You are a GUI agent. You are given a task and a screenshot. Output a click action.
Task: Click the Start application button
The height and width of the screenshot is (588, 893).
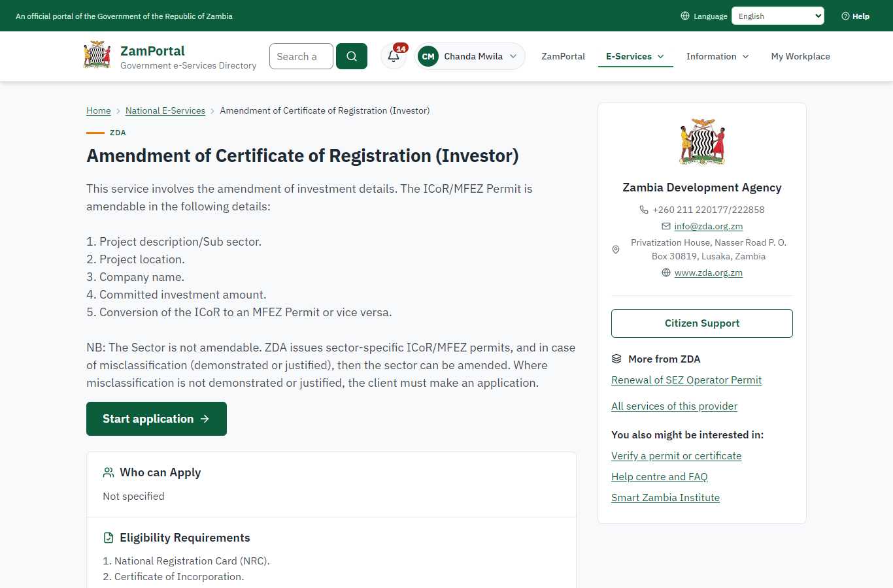pos(156,419)
